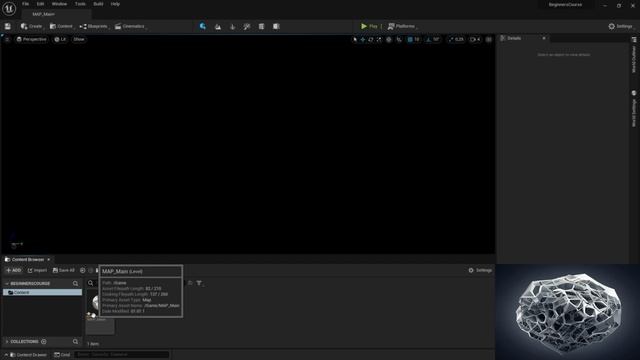Open the World Settings side tab
Image resolution: width=640 pixels, height=360 pixels.
click(634, 108)
